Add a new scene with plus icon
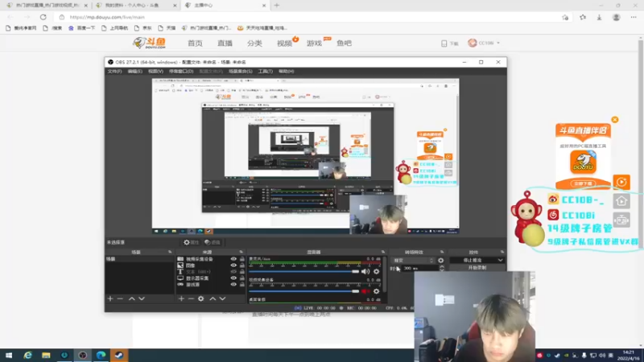 (110, 298)
